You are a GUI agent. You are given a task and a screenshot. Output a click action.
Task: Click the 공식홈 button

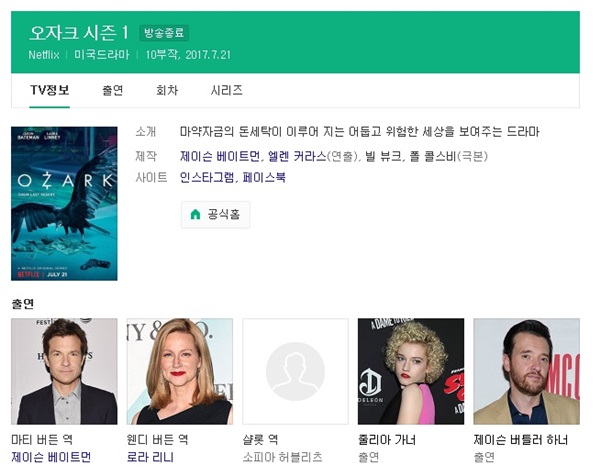coord(215,215)
